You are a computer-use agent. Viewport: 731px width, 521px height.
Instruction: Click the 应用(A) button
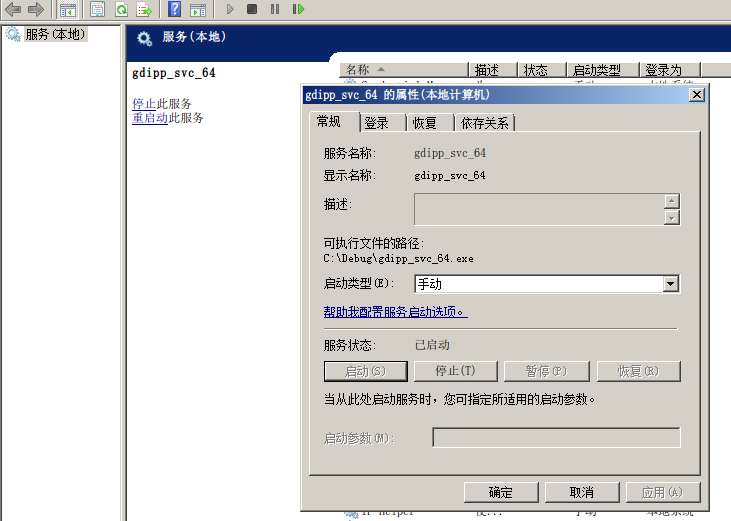(662, 493)
